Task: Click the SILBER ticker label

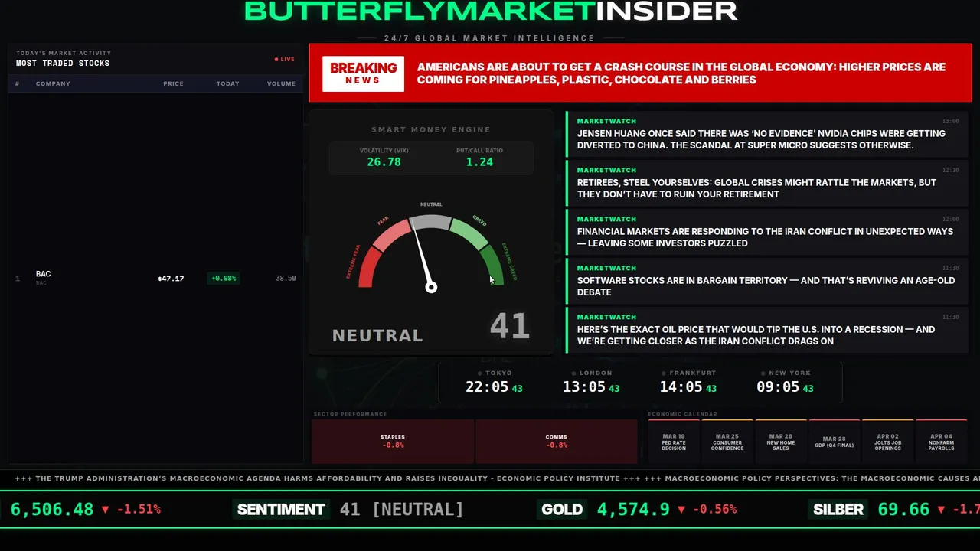Action: pos(838,510)
